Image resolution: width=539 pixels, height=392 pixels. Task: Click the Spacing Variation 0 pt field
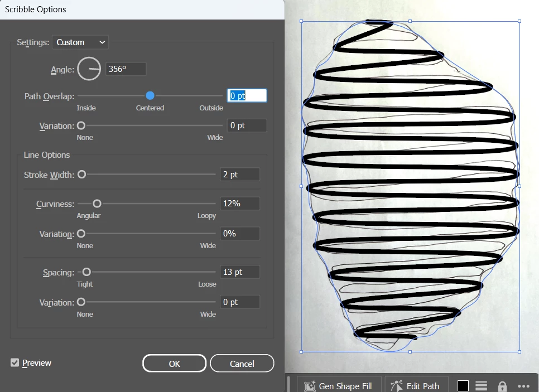[x=240, y=302]
